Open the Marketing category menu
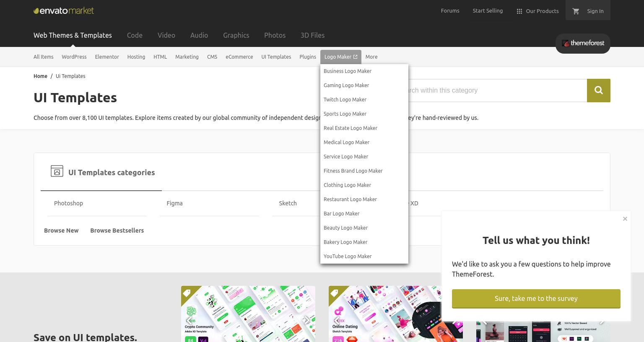Screen dimensions: 644x342 (x=187, y=57)
